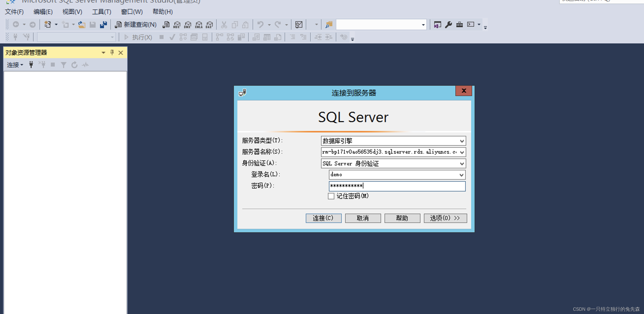Click the connect plug icon in Object Explorer
Image resolution: width=644 pixels, height=314 pixels.
click(31, 65)
